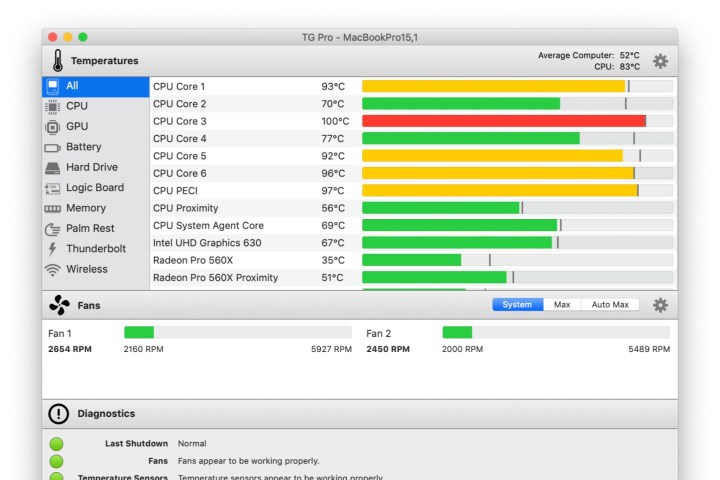Select the GPU icon in sidebar

(x=53, y=127)
